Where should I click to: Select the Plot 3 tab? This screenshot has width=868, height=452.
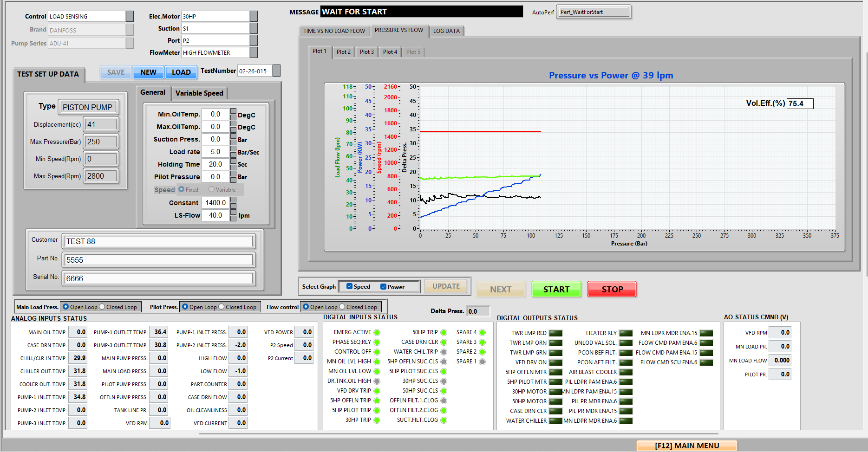(367, 52)
